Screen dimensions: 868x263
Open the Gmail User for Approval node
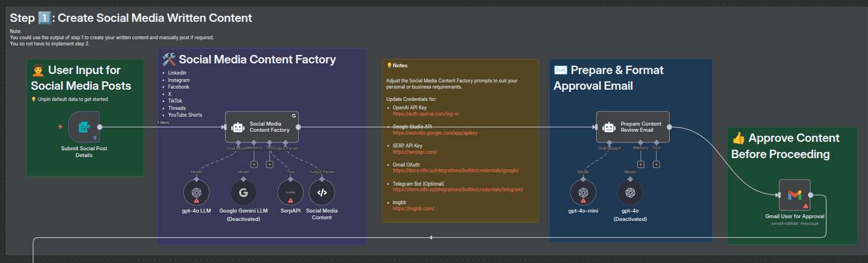(795, 195)
